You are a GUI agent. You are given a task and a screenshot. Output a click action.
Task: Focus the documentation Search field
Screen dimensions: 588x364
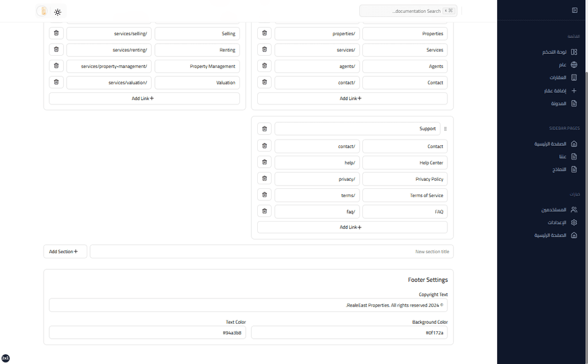click(408, 11)
